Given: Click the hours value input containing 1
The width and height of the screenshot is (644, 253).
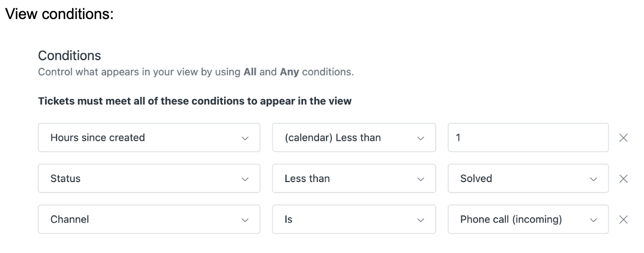Looking at the screenshot, I should point(528,138).
